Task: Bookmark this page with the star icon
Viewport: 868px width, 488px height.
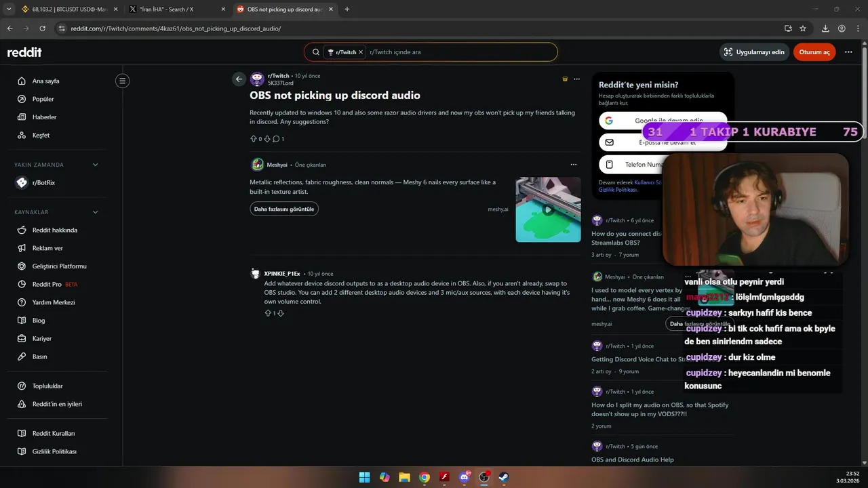Action: coord(803,28)
